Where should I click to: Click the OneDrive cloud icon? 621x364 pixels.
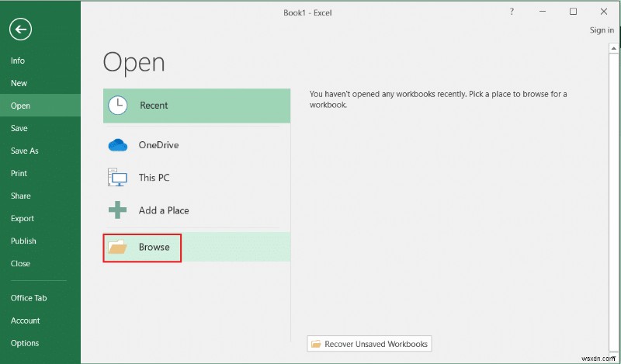(118, 145)
